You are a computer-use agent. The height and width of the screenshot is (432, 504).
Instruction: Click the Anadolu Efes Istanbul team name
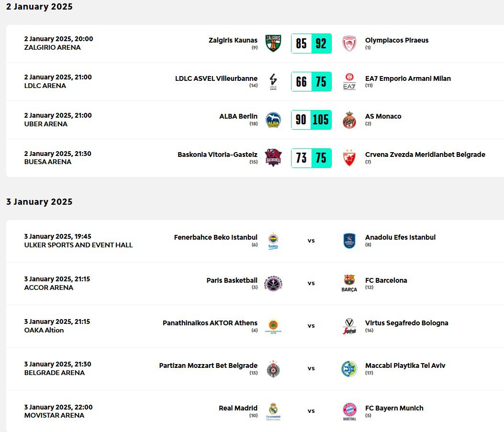(x=400, y=237)
